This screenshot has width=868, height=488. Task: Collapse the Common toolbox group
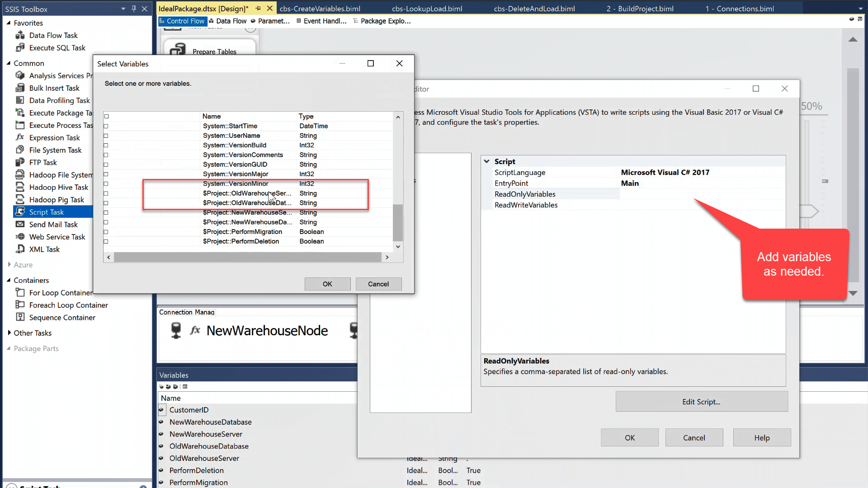pyautogui.click(x=9, y=63)
